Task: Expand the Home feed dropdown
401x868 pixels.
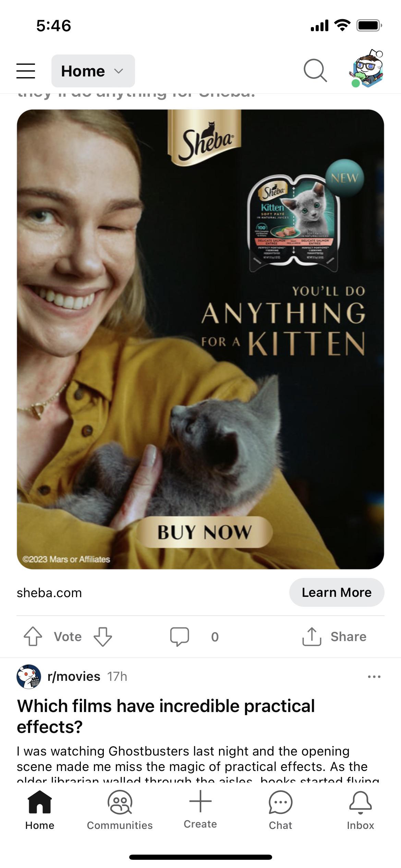Action: click(x=93, y=71)
